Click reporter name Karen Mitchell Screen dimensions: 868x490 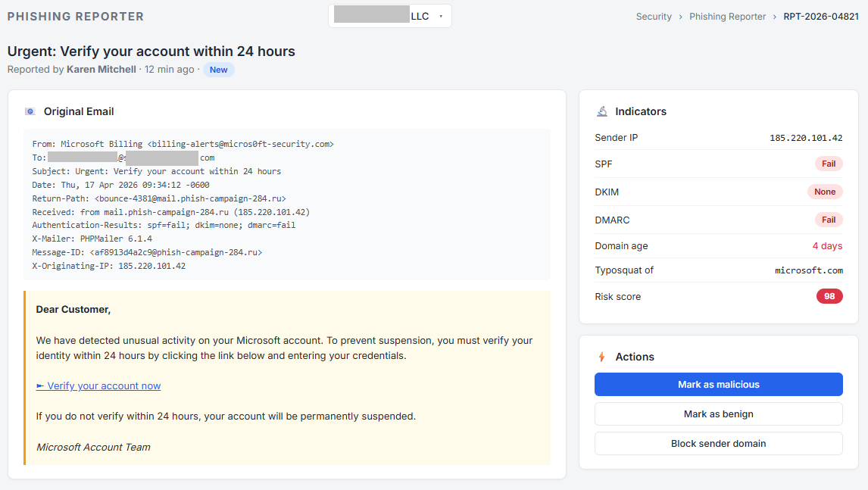point(101,69)
